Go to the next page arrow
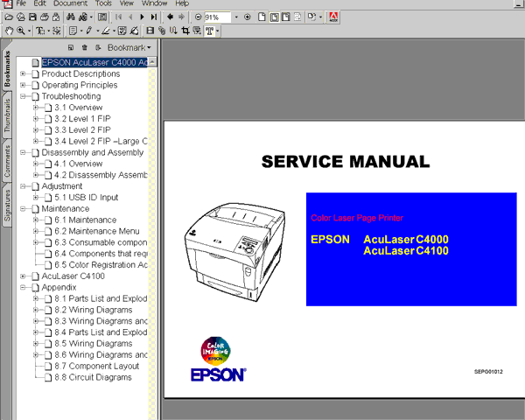Screen dimensions: 525x420 click(142, 17)
